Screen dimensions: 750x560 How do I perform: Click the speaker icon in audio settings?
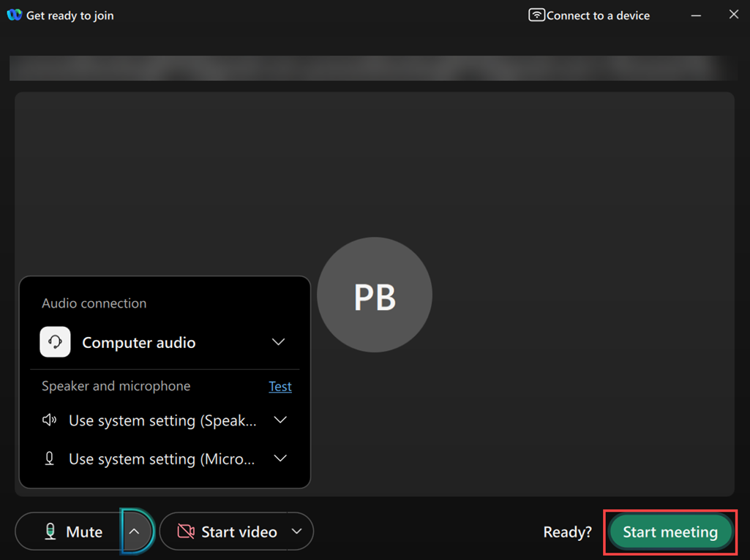49,420
